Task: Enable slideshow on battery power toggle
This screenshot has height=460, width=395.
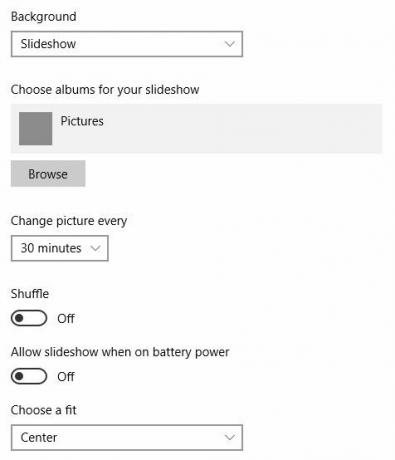Action: point(29,376)
